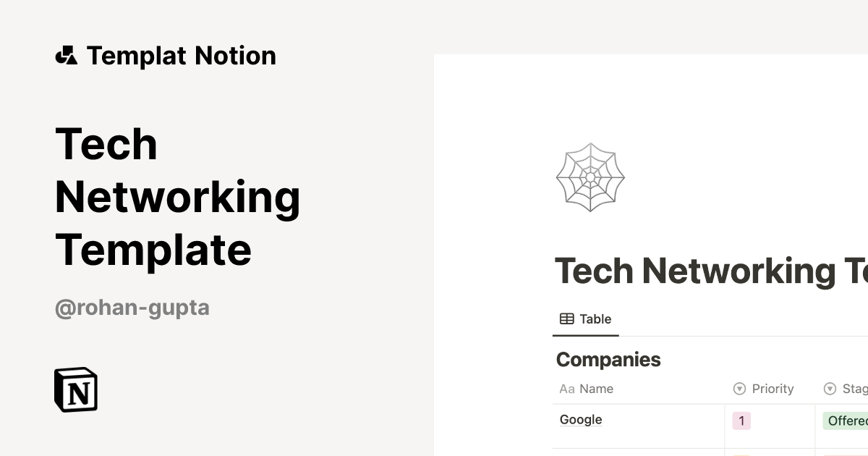Screen dimensions: 868x456
Task: Select the green Offered stage tag
Action: point(846,421)
